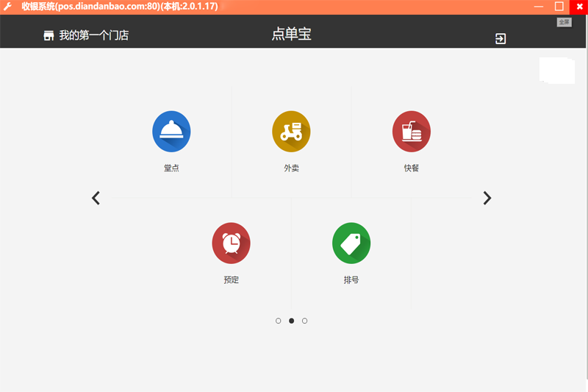Go to next page with right chevron
The width and height of the screenshot is (588, 392).
point(487,198)
